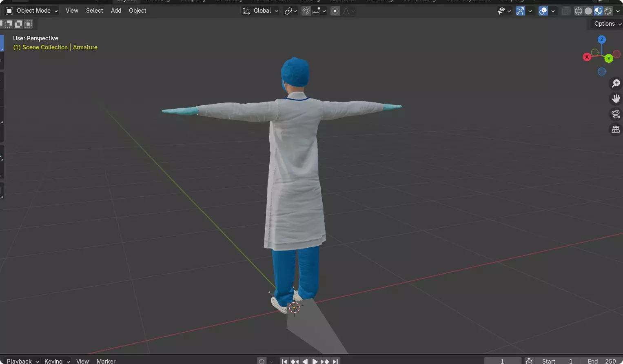Jump to next keyframe

pos(325,361)
